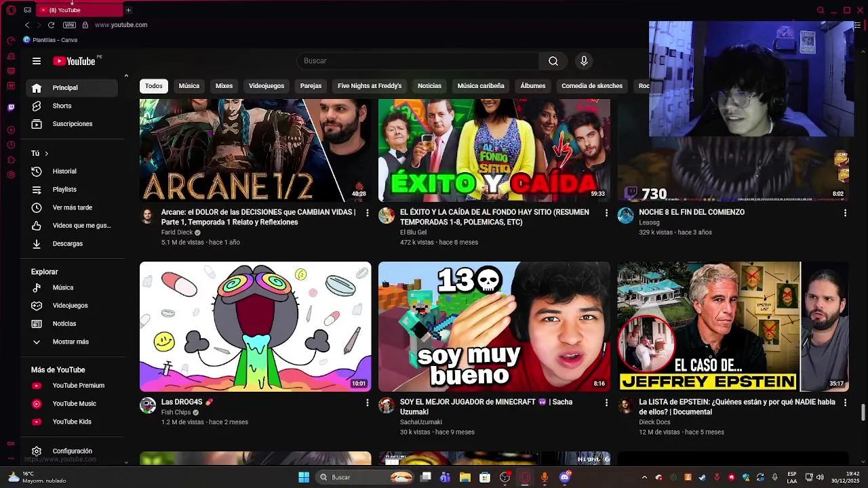
Task: Open the YouTube hamburger guide menu
Action: (x=37, y=61)
